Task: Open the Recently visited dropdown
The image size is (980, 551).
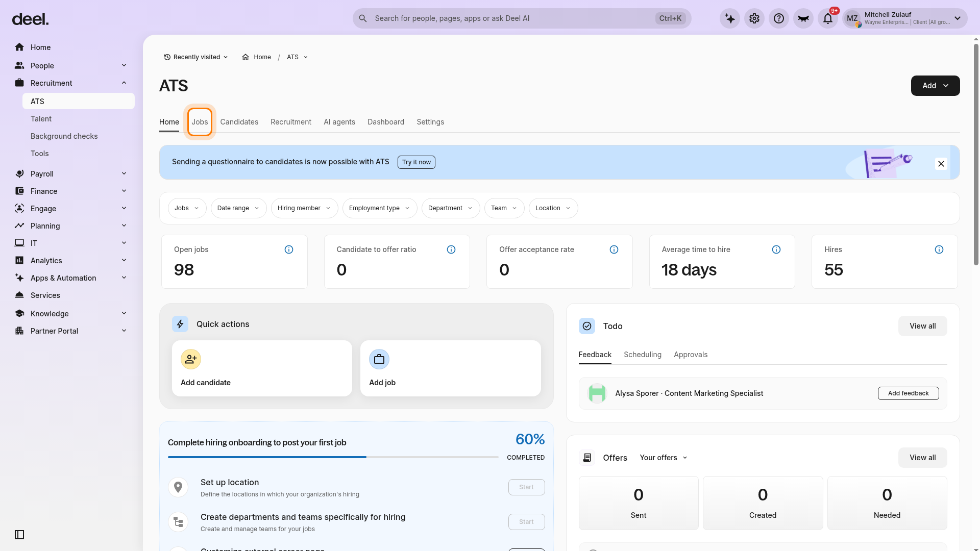Action: tap(196, 57)
